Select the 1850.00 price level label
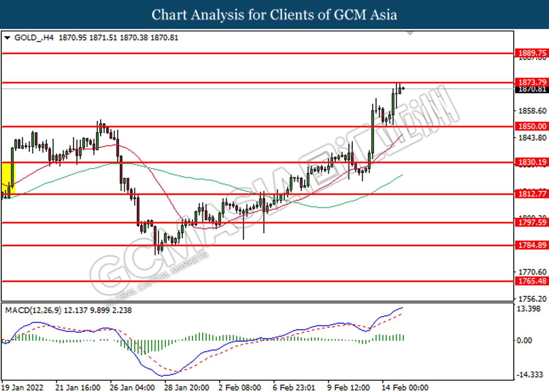Viewport: 549px width, 392px height. point(532,126)
